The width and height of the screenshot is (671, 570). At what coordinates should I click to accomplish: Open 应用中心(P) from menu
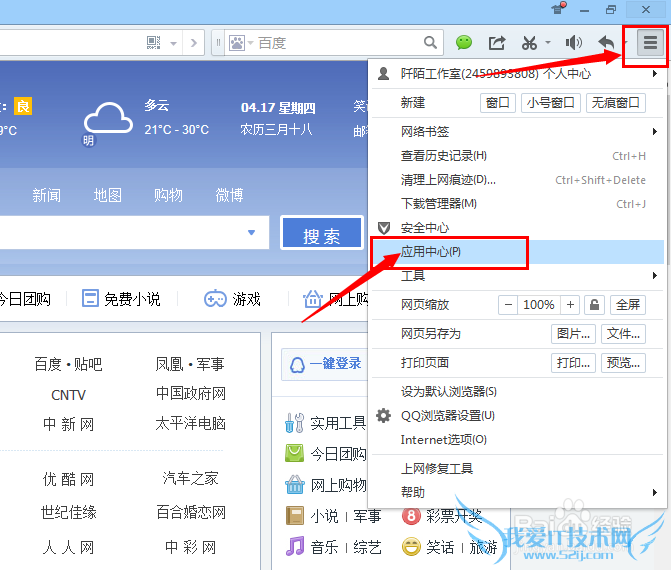[x=517, y=252]
